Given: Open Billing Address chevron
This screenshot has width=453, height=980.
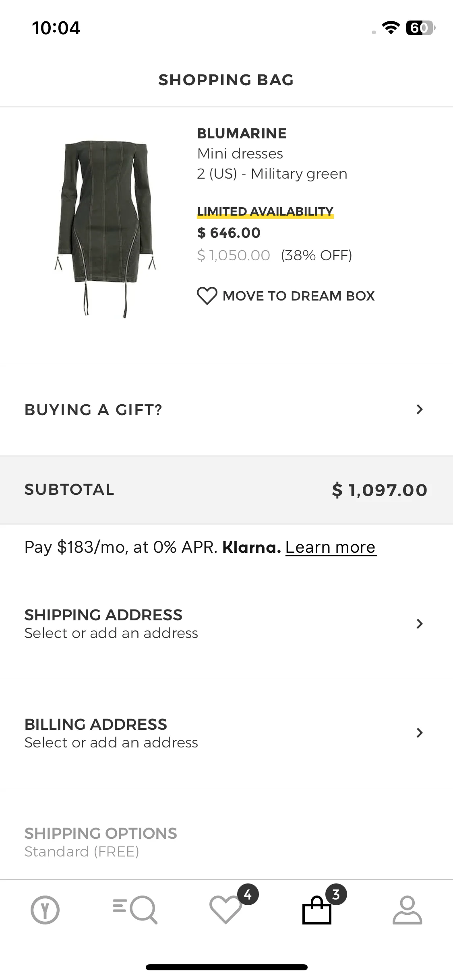Looking at the screenshot, I should 420,733.
